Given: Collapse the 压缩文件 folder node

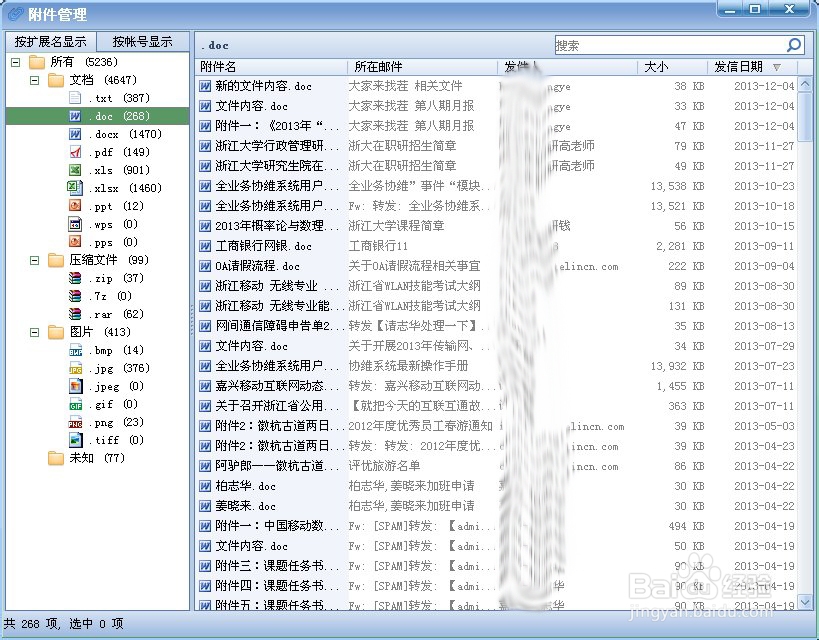Looking at the screenshot, I should click(x=33, y=260).
